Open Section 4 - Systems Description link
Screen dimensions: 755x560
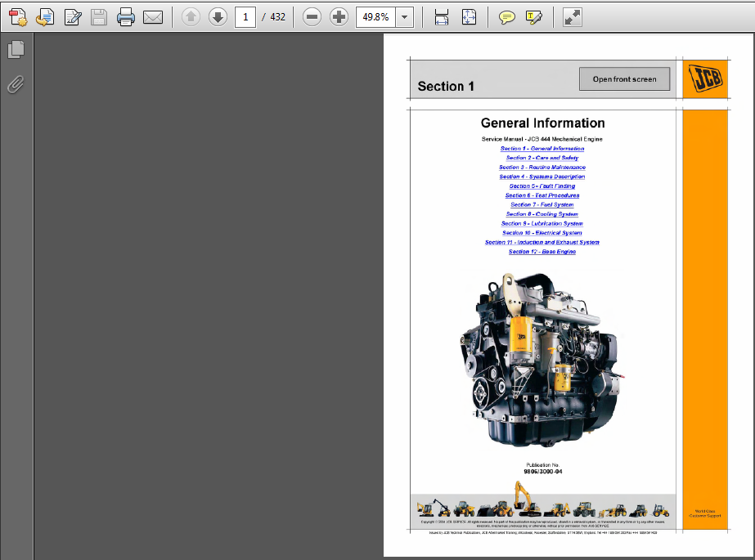point(542,177)
